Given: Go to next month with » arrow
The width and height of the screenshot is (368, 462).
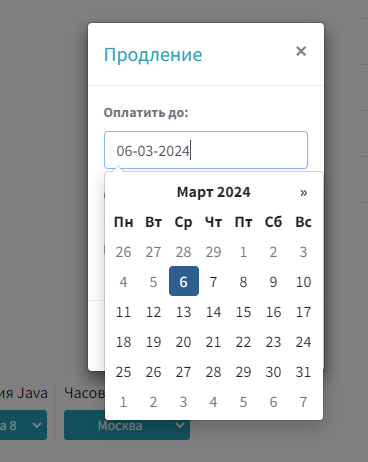Looking at the screenshot, I should (x=303, y=192).
